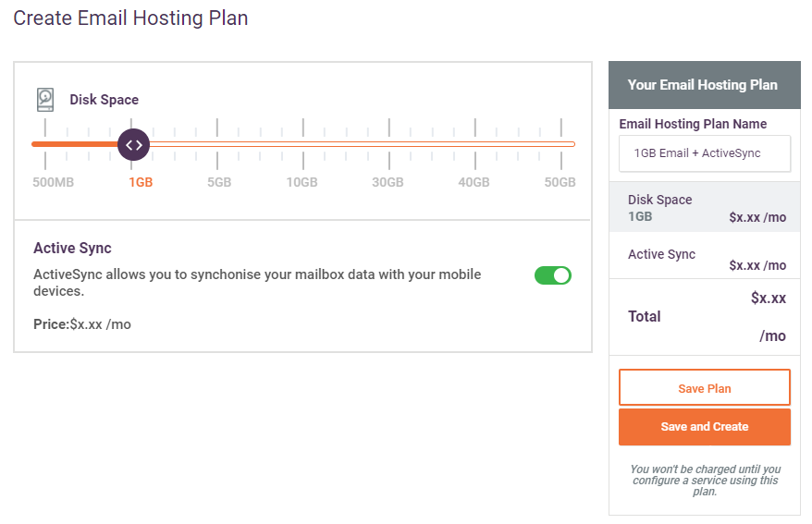Select the Disk Space 1GB summary row
Screen dimensions: 812x524
(705, 208)
